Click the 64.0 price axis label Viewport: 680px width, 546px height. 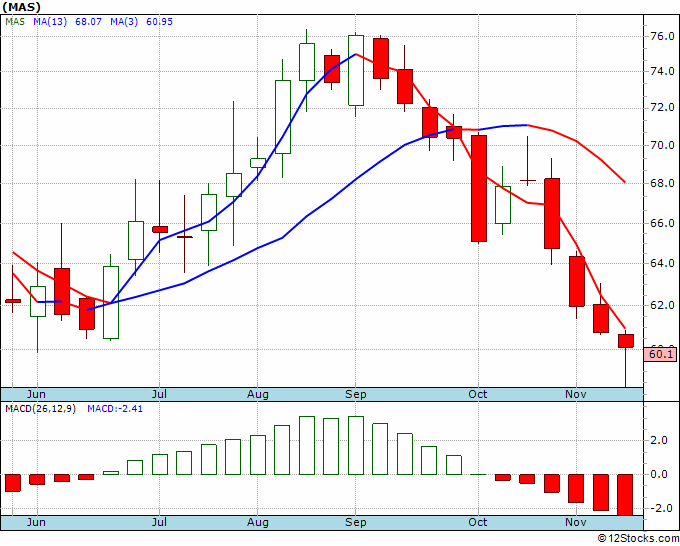(x=662, y=263)
